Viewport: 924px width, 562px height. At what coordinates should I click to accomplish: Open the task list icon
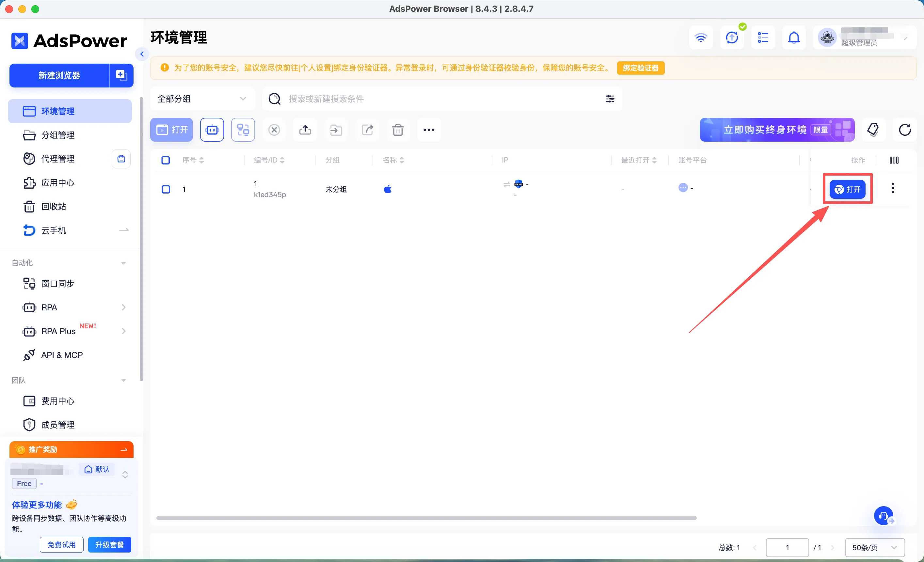(x=763, y=38)
